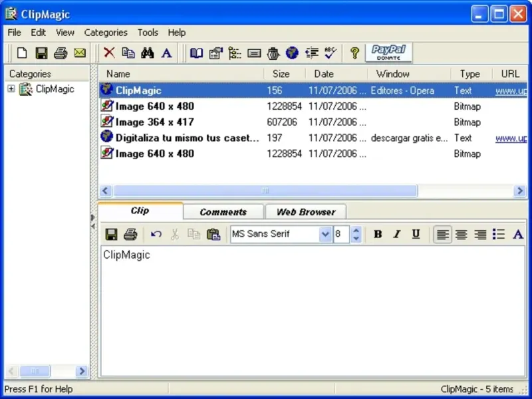Click the trash bin toolbar icon
532x399 pixels.
pyautogui.click(x=273, y=53)
